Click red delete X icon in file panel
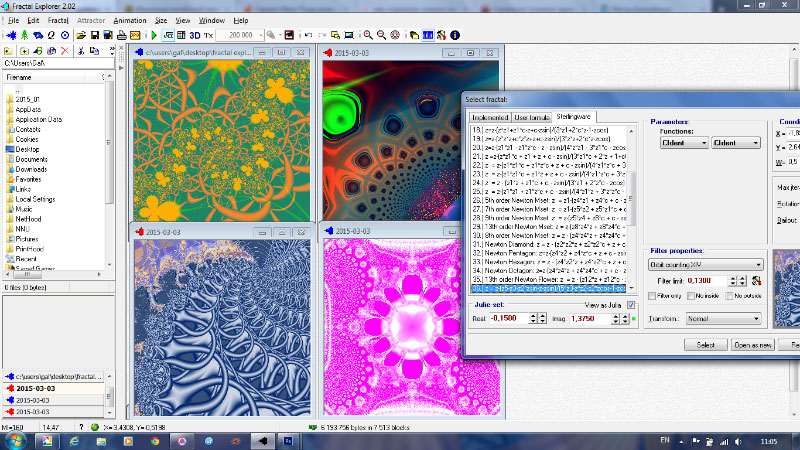Viewport: 800px width, 450px height. tap(65, 51)
